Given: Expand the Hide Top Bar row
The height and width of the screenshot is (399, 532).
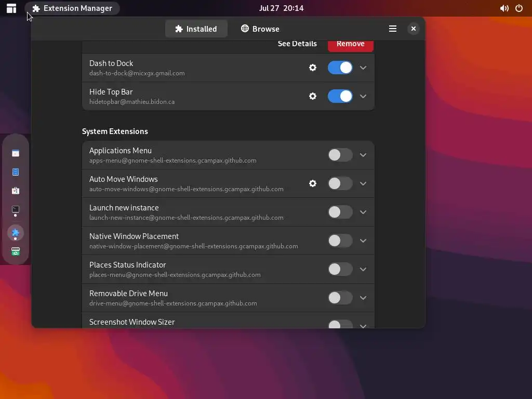Looking at the screenshot, I should 363,96.
